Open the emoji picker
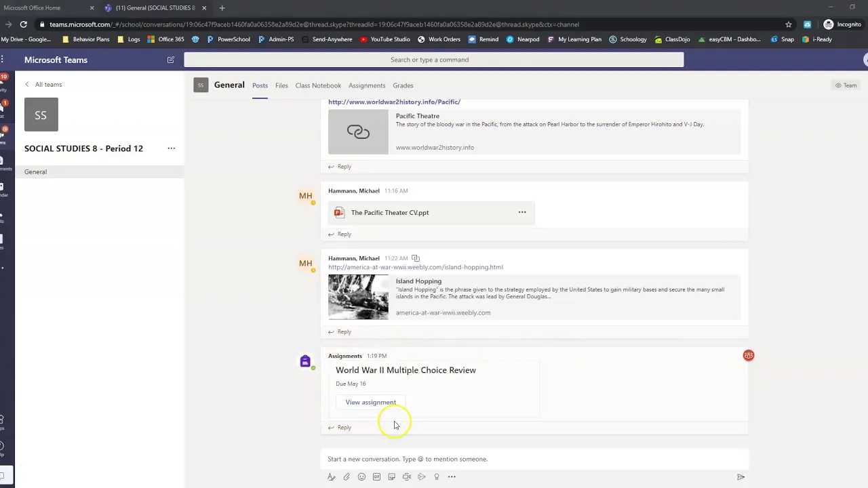The height and width of the screenshot is (488, 868). tap(361, 476)
